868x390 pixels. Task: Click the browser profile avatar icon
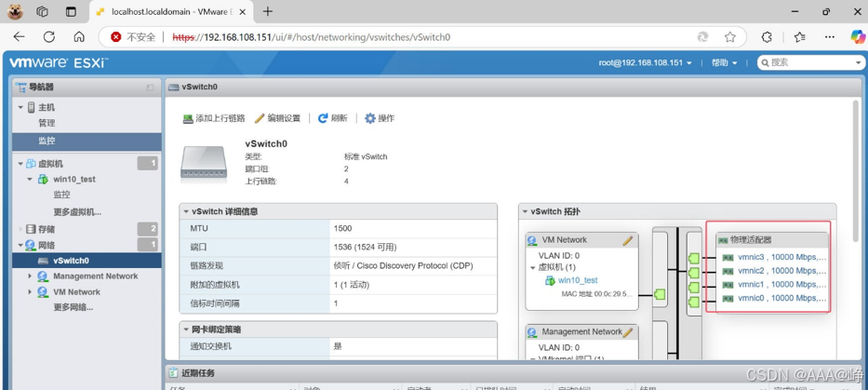tap(15, 11)
